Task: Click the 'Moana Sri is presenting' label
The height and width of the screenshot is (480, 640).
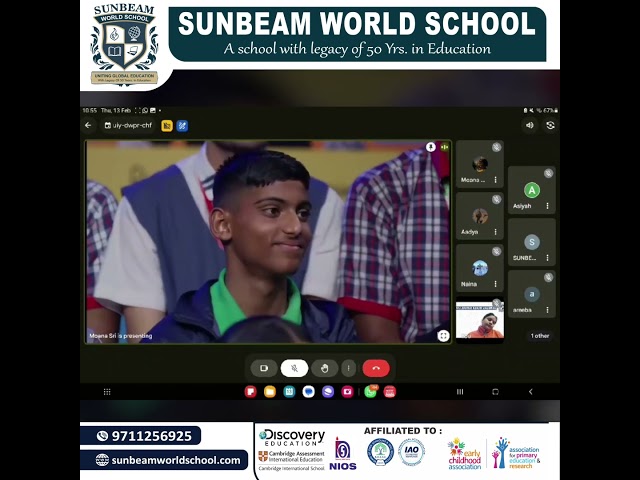Action: click(121, 336)
